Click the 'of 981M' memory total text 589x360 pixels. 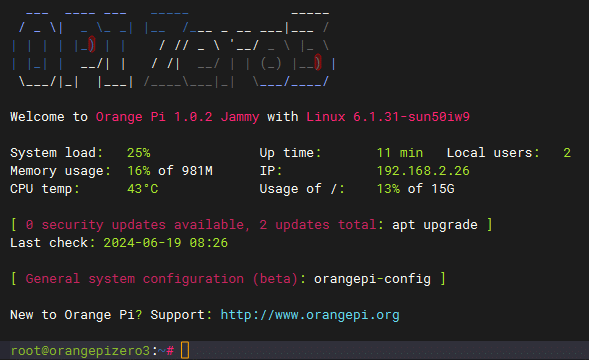coord(185,171)
